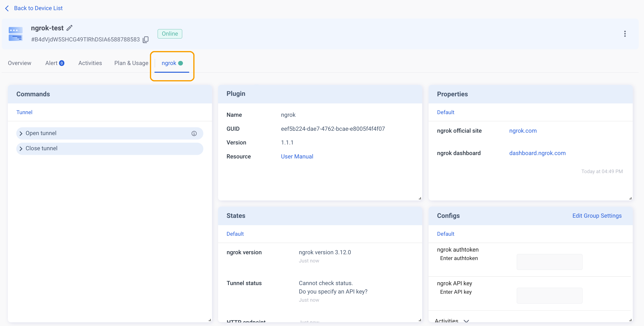Open the Activities tab
Screen dimensions: 644x326
(x=90, y=63)
